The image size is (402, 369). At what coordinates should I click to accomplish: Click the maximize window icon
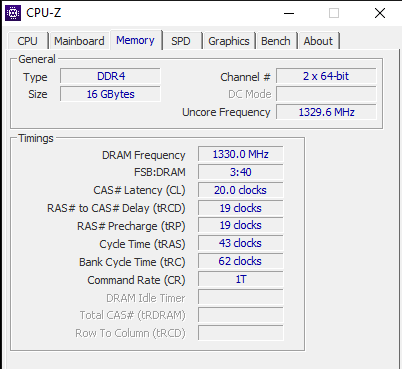[x=334, y=13]
